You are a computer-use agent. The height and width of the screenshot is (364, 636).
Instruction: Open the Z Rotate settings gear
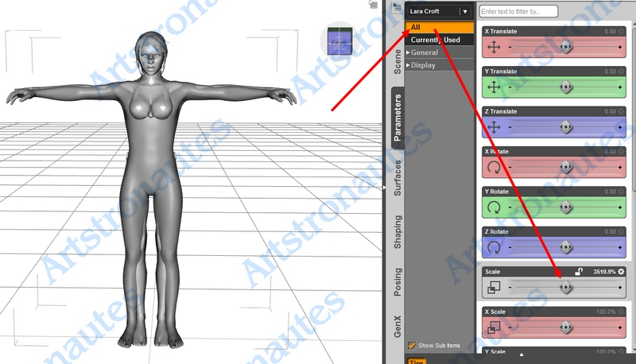(x=621, y=232)
